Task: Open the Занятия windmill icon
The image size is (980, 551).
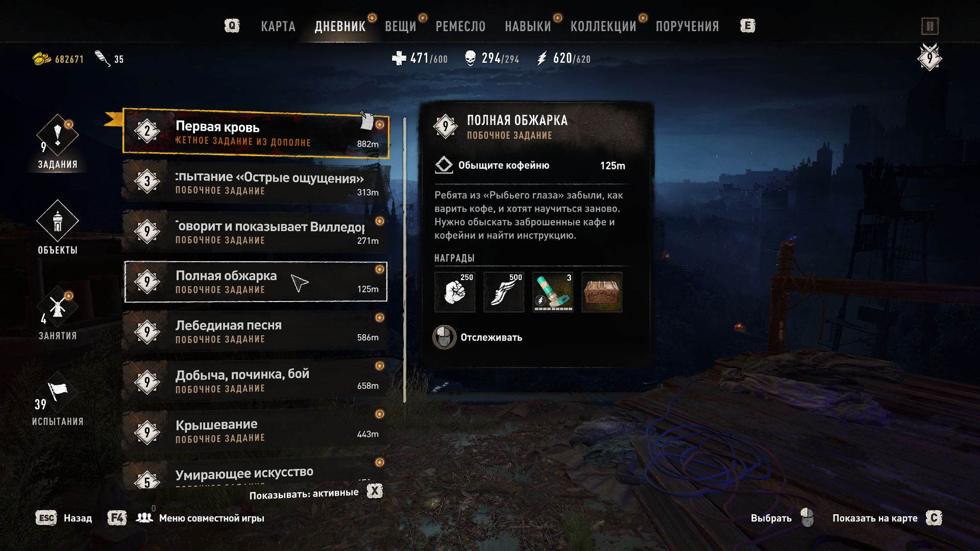Action: click(x=58, y=307)
